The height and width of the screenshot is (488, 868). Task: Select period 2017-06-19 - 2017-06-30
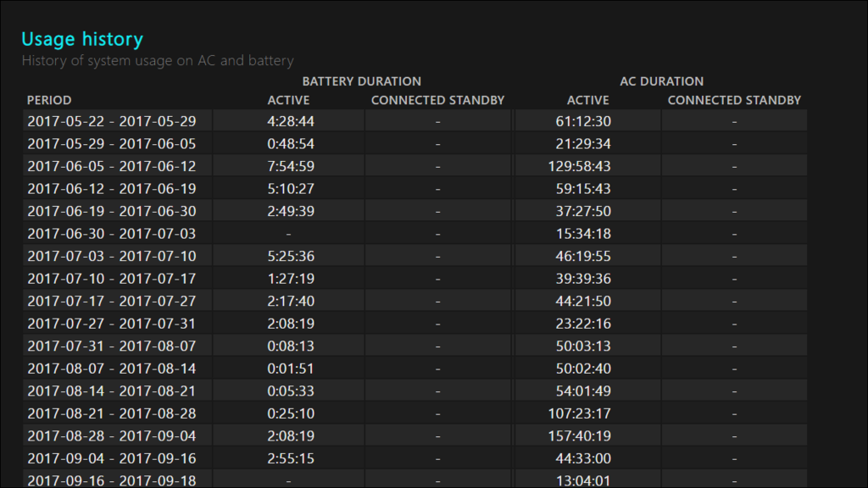[112, 211]
